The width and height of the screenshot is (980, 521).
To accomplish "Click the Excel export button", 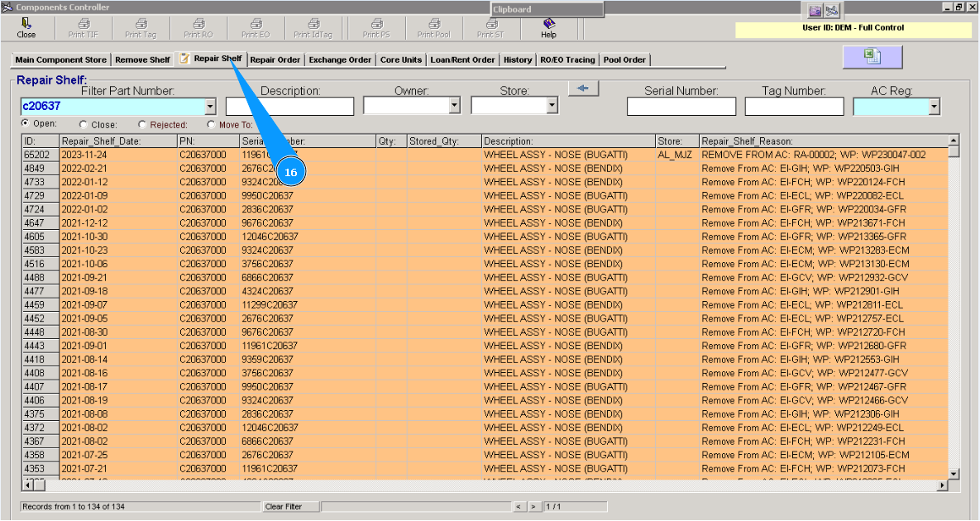I will pyautogui.click(x=872, y=57).
